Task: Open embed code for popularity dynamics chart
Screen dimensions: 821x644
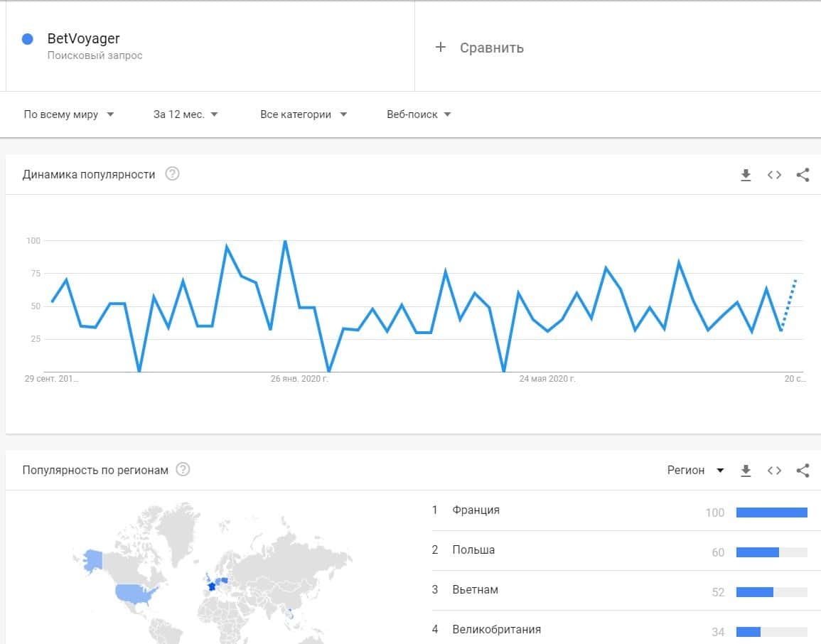Action: tap(774, 175)
